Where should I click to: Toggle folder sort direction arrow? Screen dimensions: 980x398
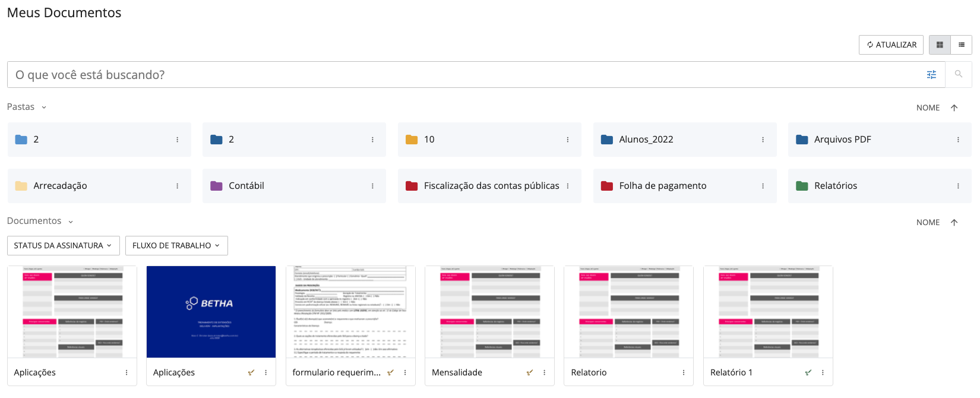click(x=954, y=108)
